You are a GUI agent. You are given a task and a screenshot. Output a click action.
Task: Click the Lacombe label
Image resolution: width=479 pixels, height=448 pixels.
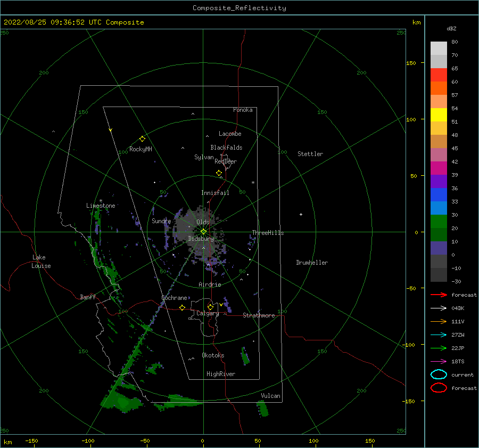(230, 134)
